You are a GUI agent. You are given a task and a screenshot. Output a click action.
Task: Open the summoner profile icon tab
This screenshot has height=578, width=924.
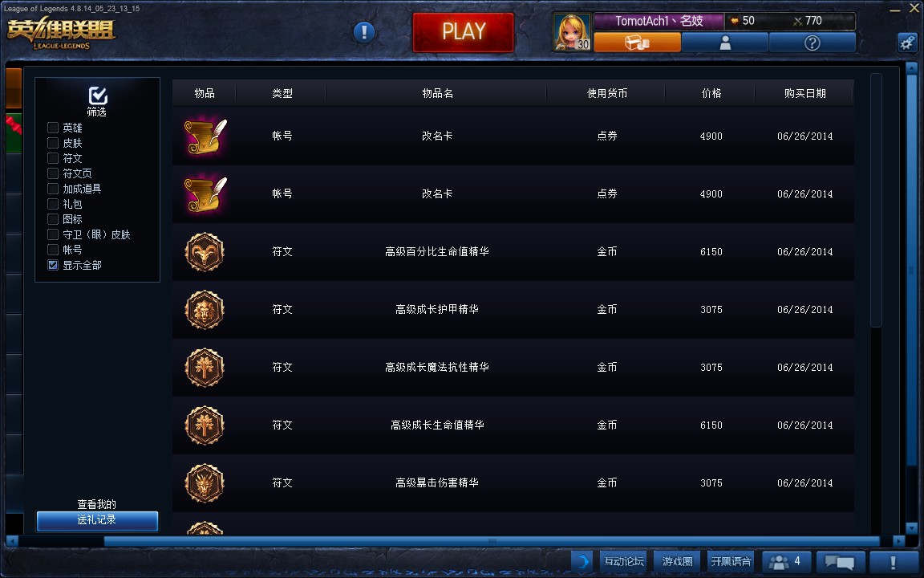pos(725,43)
